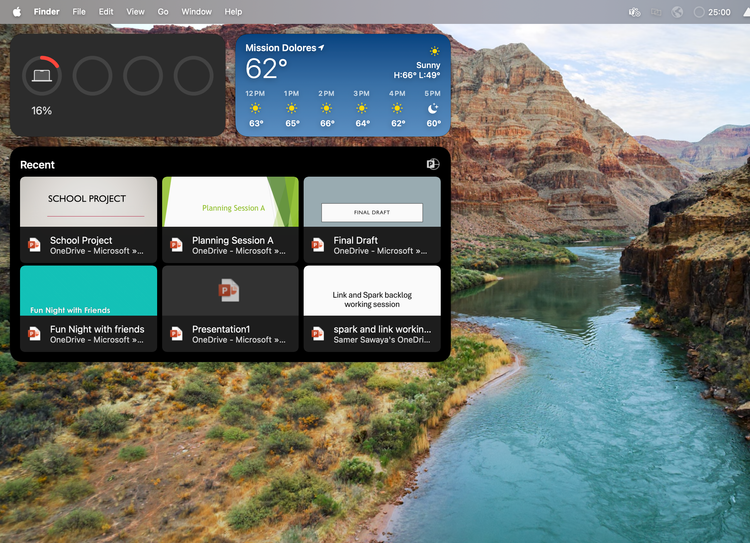Open the FINAL DRAFT slide thumbnail

(372, 202)
